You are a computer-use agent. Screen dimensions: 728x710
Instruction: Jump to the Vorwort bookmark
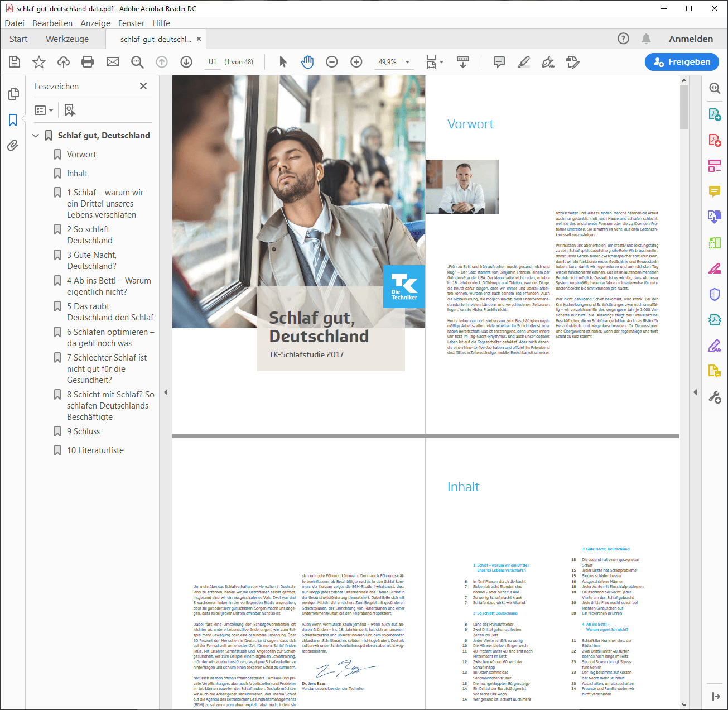81,155
